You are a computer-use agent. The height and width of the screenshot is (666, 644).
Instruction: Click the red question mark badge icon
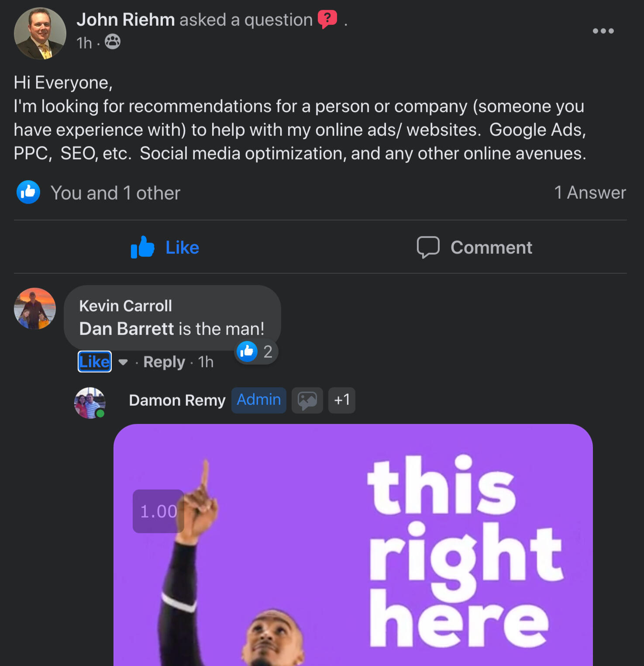coord(327,19)
